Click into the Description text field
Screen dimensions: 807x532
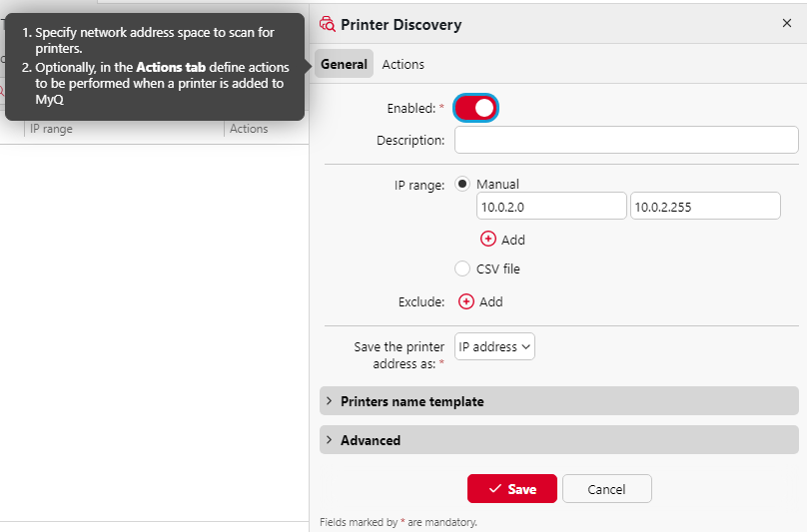626,140
